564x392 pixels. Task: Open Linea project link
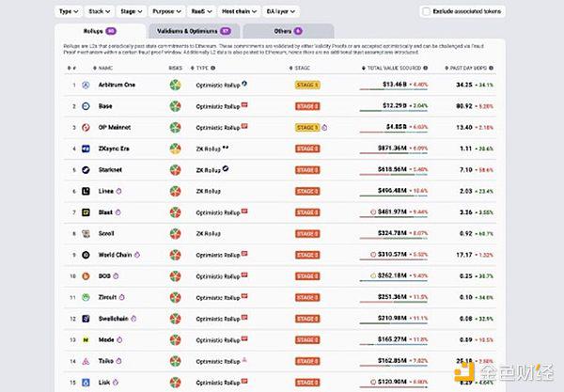105,191
